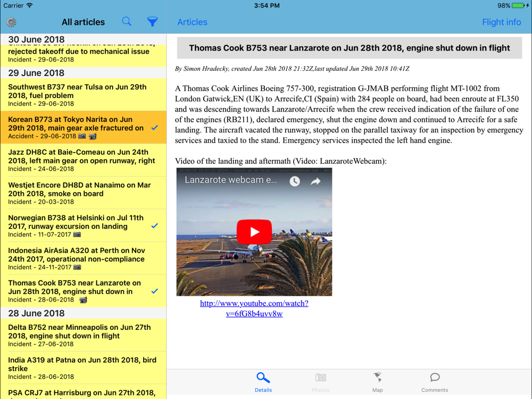Tap the 3:54 PM status bar clock
The image size is (532, 399).
pyautogui.click(x=267, y=5)
